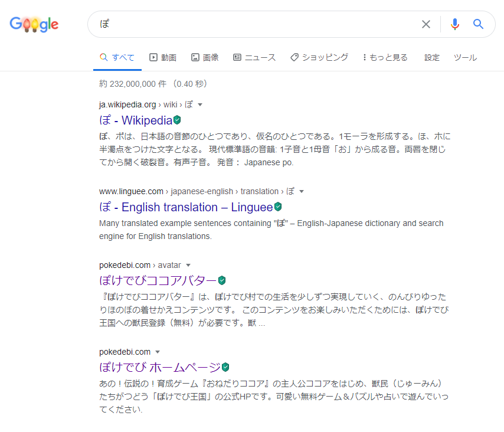This screenshot has height=432, width=504.
Task: Click the Google holiday logo
Action: [34, 24]
